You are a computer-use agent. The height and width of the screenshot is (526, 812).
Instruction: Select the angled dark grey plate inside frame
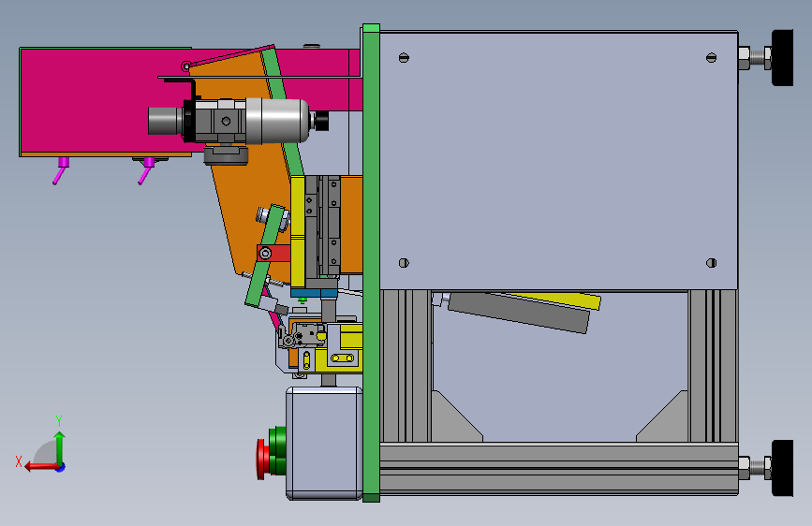click(x=518, y=313)
